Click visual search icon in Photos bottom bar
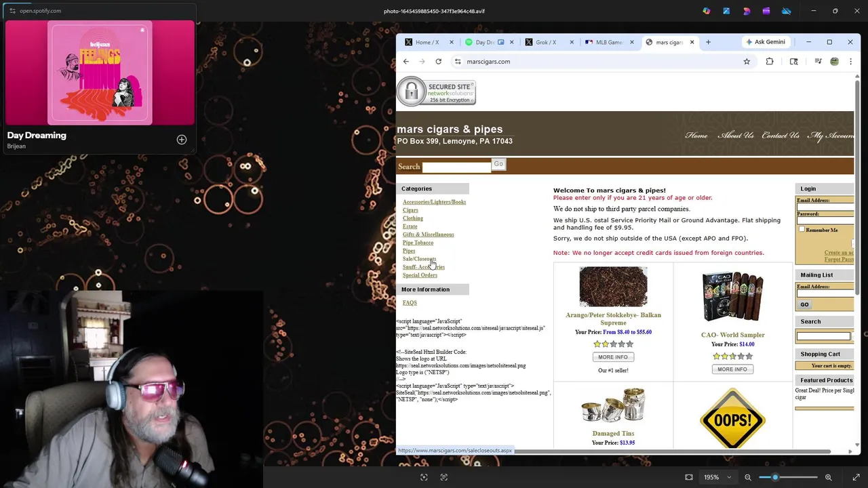 pos(424,477)
